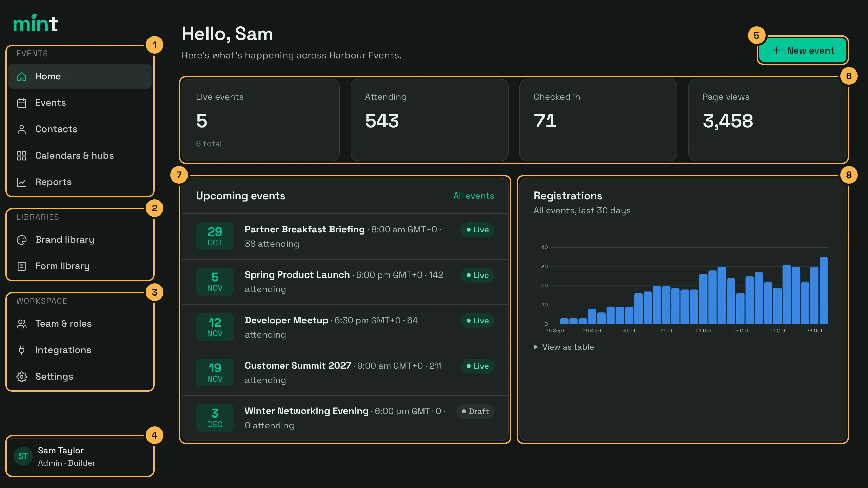
Task: Click the 3 DEC date tile
Action: 215,418
